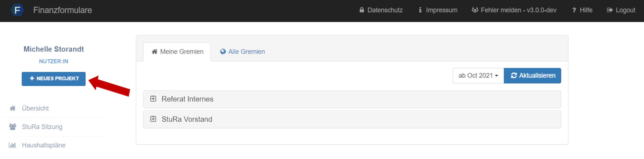
Task: Select the Meine Gremien tab
Action: (177, 52)
